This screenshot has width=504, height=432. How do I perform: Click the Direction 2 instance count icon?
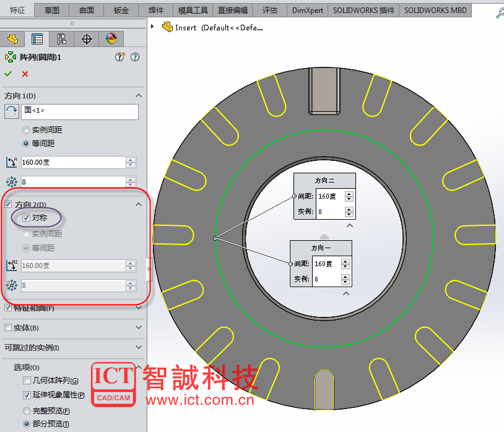pyautogui.click(x=12, y=285)
